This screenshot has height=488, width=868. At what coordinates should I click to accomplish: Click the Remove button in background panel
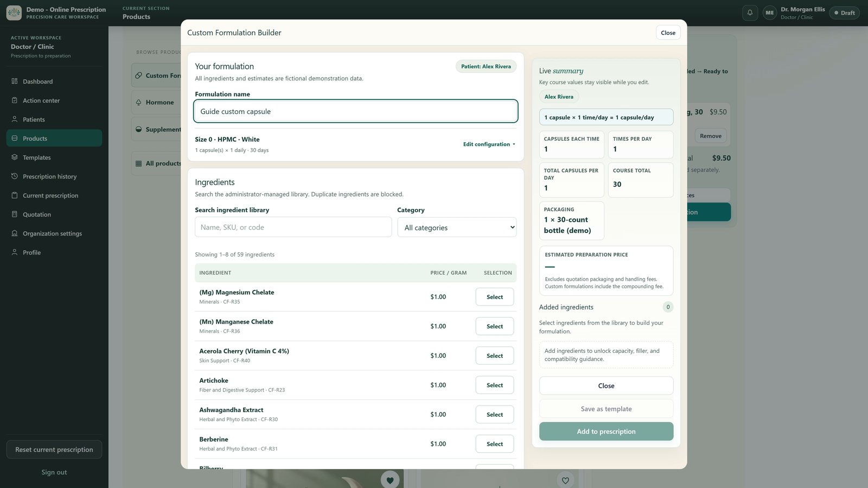711,136
